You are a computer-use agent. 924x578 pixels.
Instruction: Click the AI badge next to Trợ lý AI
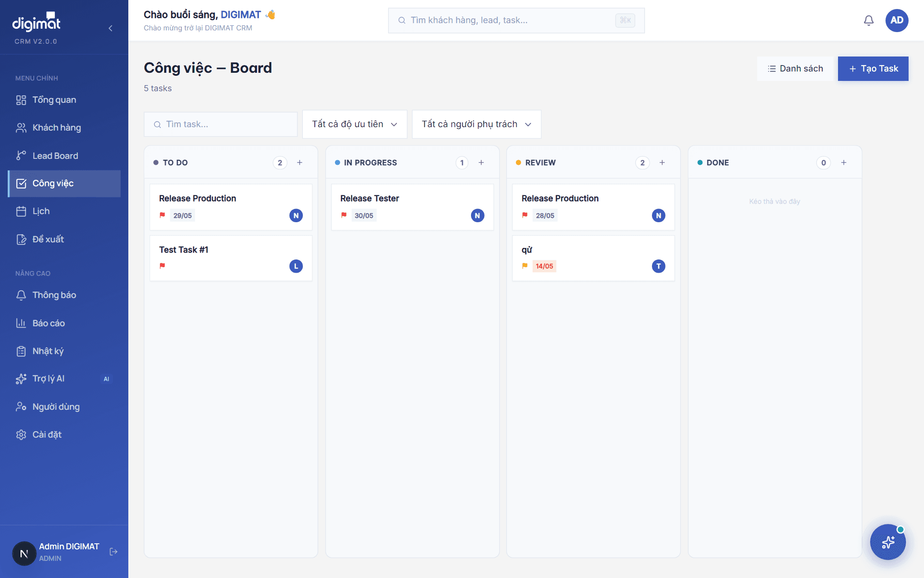106,379
